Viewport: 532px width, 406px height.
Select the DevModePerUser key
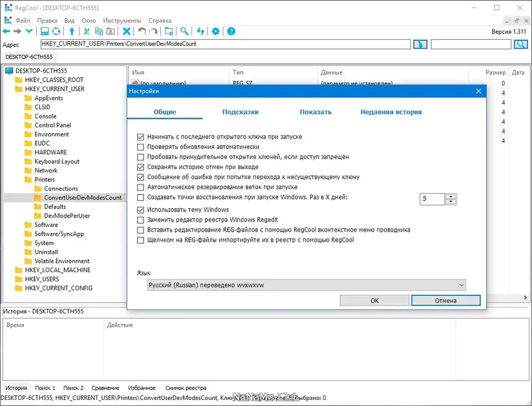pyautogui.click(x=67, y=216)
